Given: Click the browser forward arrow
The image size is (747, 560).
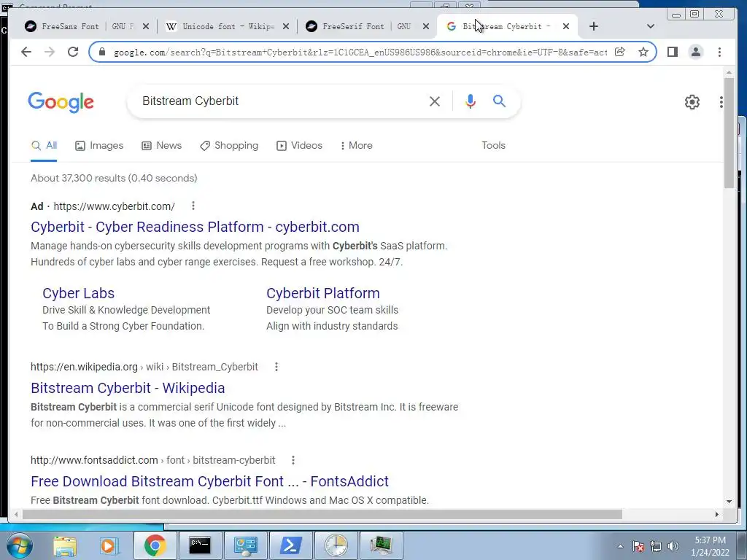Looking at the screenshot, I should coord(50,52).
